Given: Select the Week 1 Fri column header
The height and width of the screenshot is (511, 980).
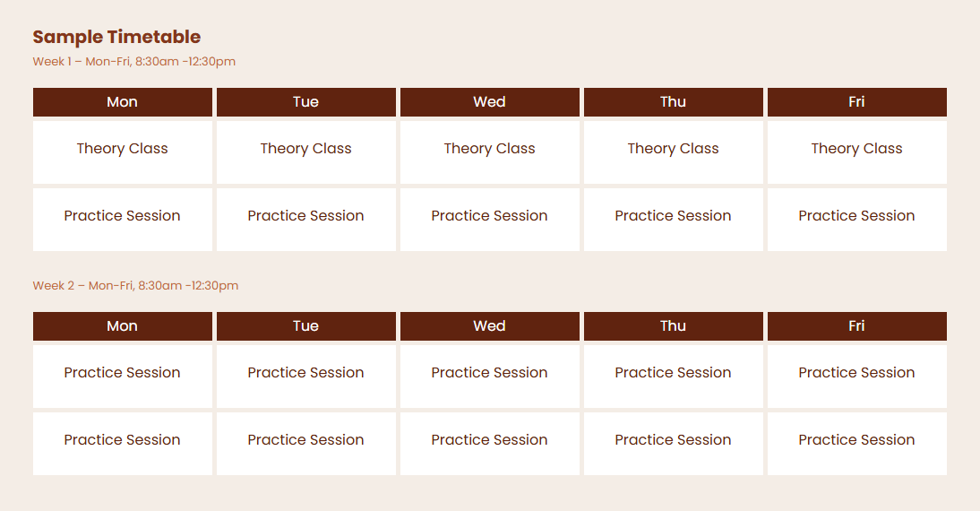Looking at the screenshot, I should pyautogui.click(x=857, y=102).
